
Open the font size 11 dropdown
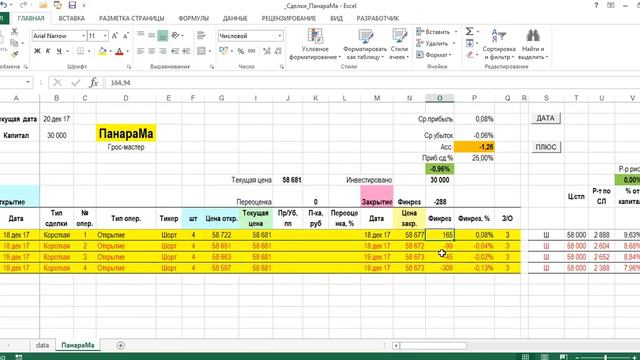(105, 36)
